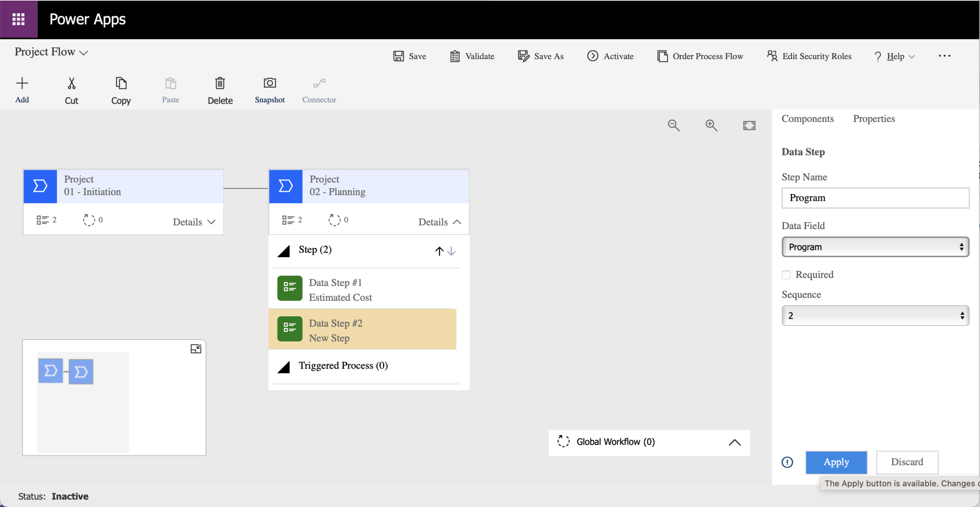The width and height of the screenshot is (980, 507).
Task: Click the Step Name input field
Action: 875,198
